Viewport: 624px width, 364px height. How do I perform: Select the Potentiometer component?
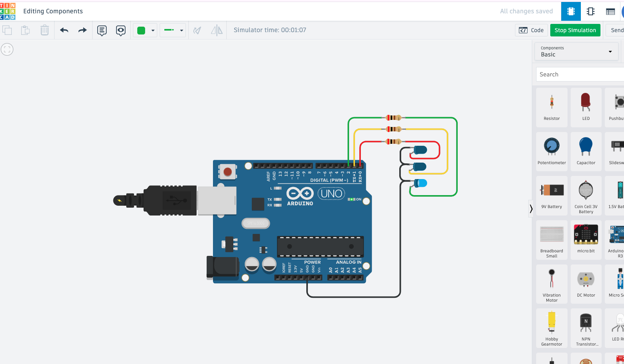point(552,151)
